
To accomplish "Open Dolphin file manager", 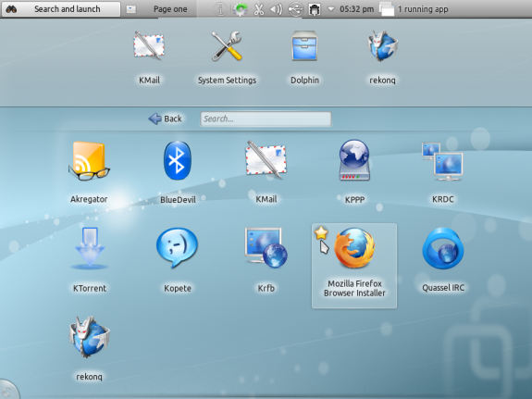I will coord(304,57).
